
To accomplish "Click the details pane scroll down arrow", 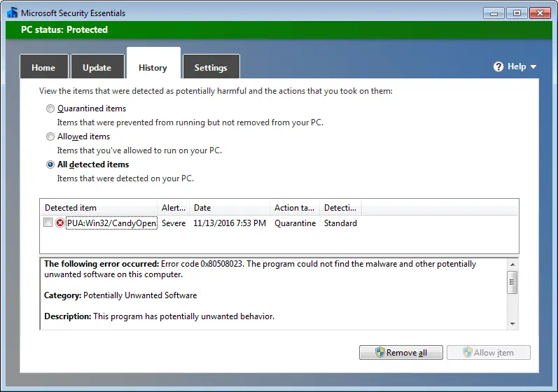I will click(512, 323).
